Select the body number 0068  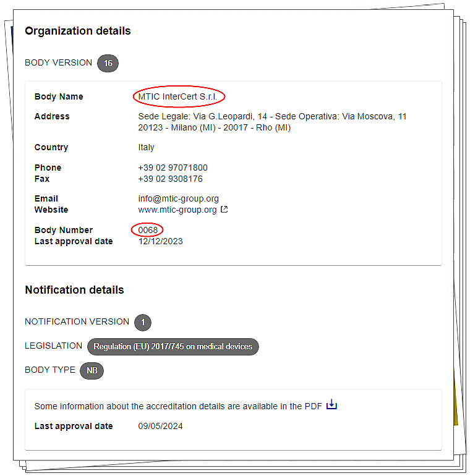[x=148, y=230]
